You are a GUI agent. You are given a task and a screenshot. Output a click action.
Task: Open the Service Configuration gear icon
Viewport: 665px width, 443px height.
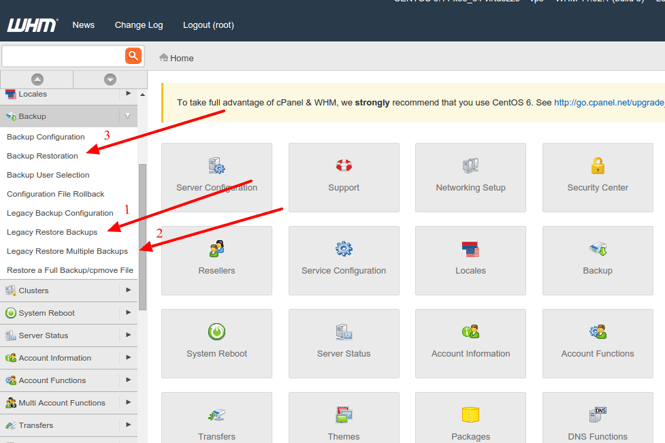coord(344,248)
